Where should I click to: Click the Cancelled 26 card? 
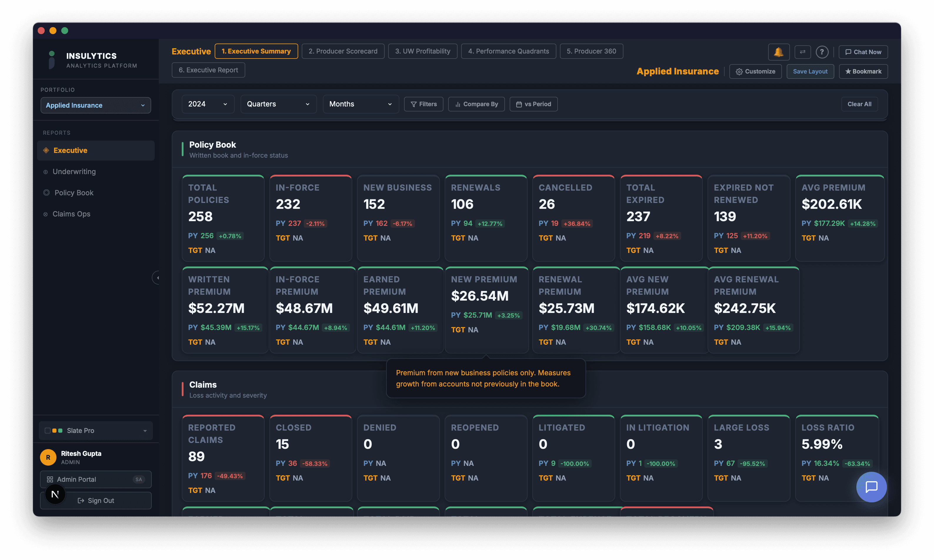573,218
